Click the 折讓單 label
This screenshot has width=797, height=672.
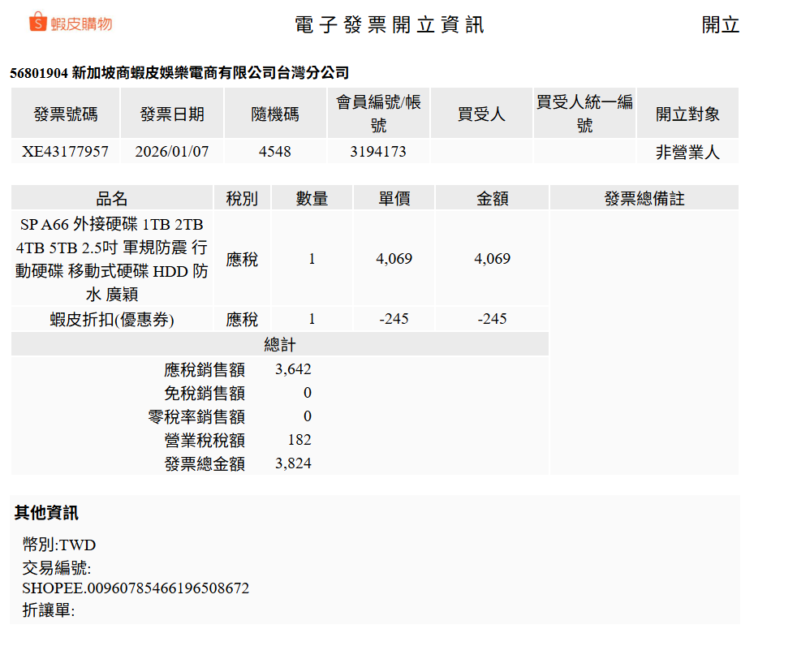49,610
